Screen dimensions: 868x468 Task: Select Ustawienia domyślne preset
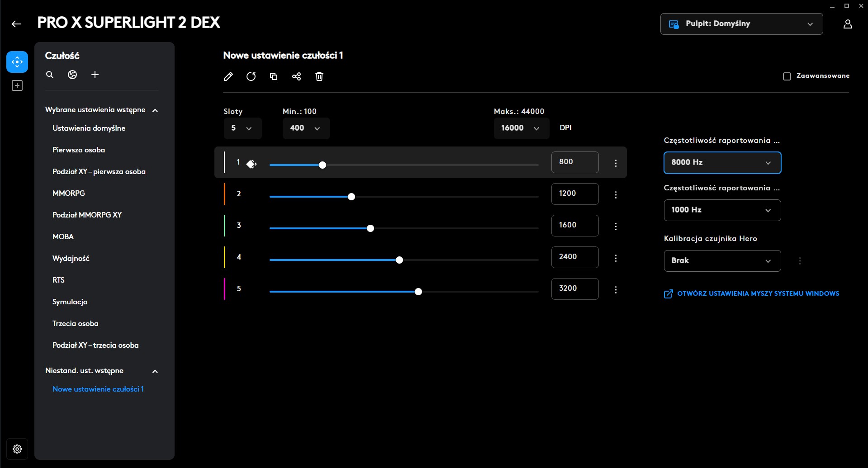(x=89, y=128)
